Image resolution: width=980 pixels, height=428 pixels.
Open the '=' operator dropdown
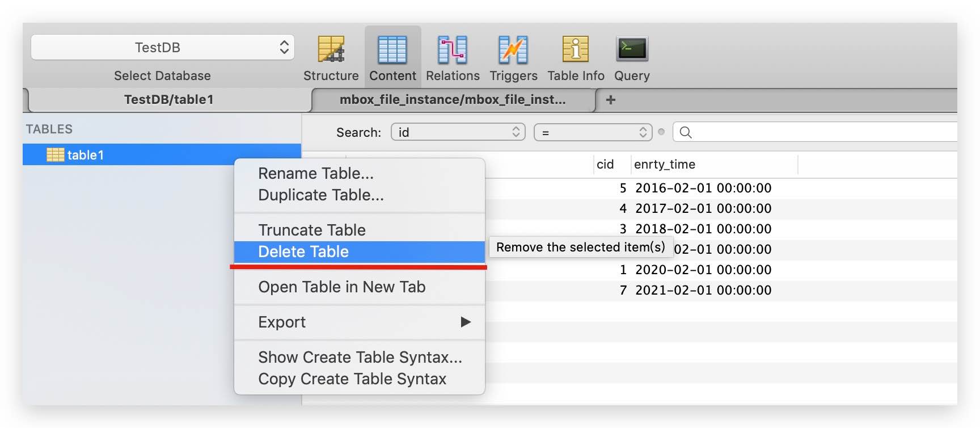(x=593, y=132)
